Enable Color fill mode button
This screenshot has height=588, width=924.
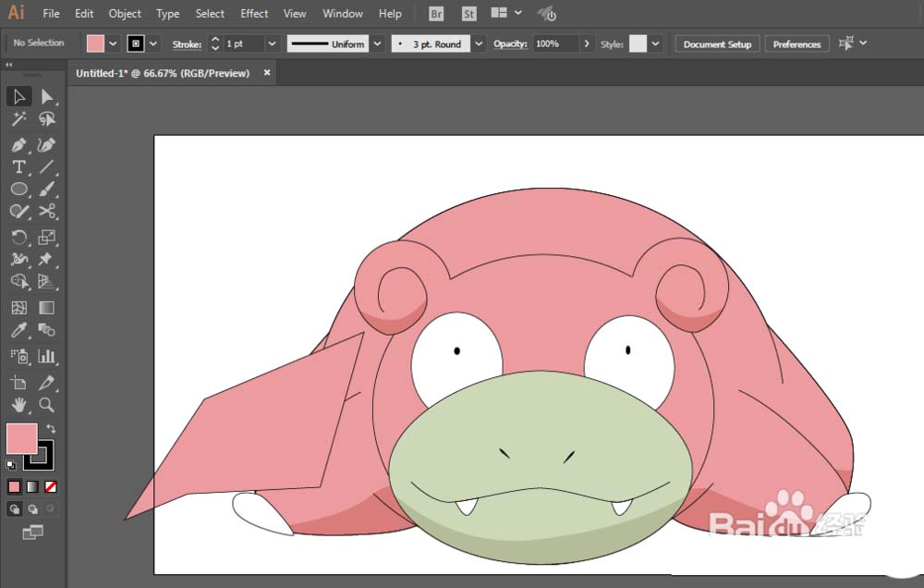(14, 487)
